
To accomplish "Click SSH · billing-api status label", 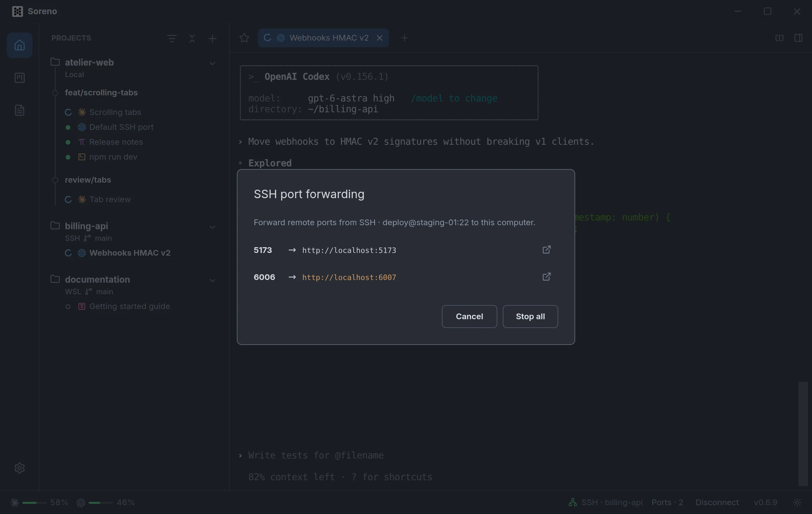I will point(612,503).
